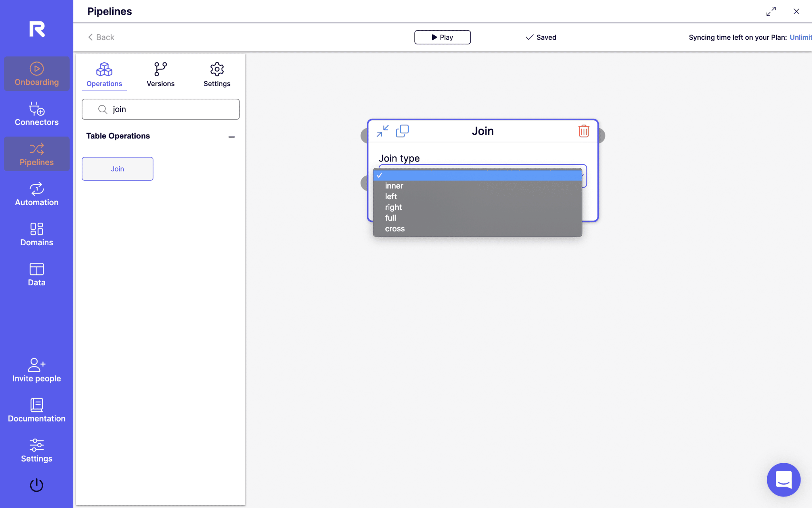This screenshot has width=812, height=508.
Task: Expand the Pipelines panel to fullscreen
Action: [x=770, y=12]
